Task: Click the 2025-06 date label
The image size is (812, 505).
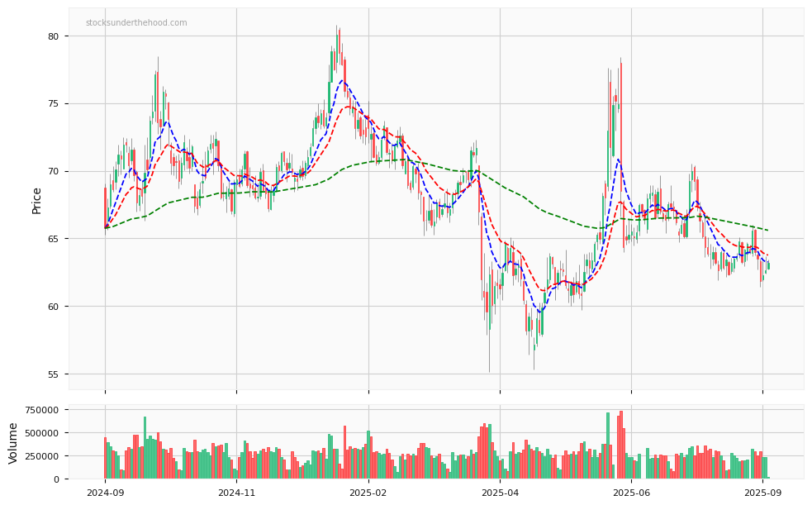Action: pyautogui.click(x=631, y=493)
